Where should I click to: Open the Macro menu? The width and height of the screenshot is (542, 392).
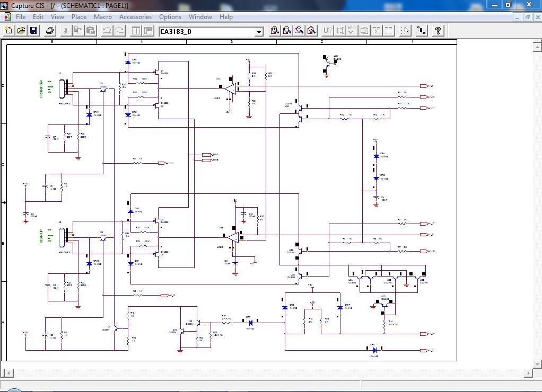point(103,17)
